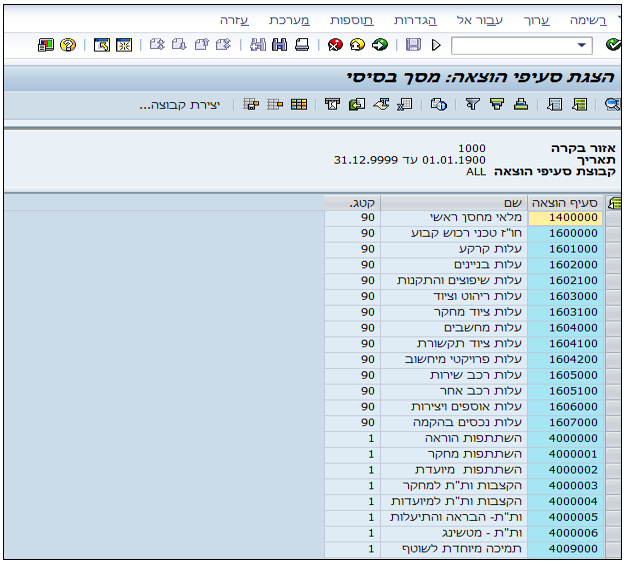Open the תוספות menu
Viewport: 627px width, 564px height.
tap(351, 20)
